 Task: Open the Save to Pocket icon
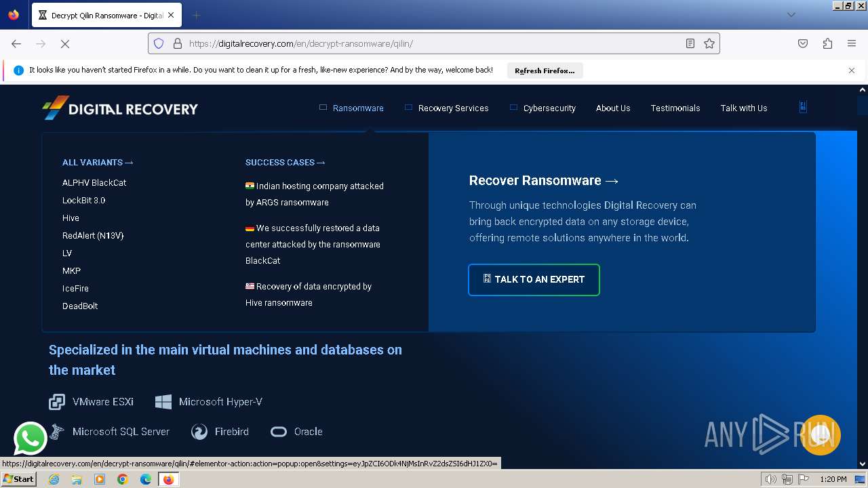[803, 43]
